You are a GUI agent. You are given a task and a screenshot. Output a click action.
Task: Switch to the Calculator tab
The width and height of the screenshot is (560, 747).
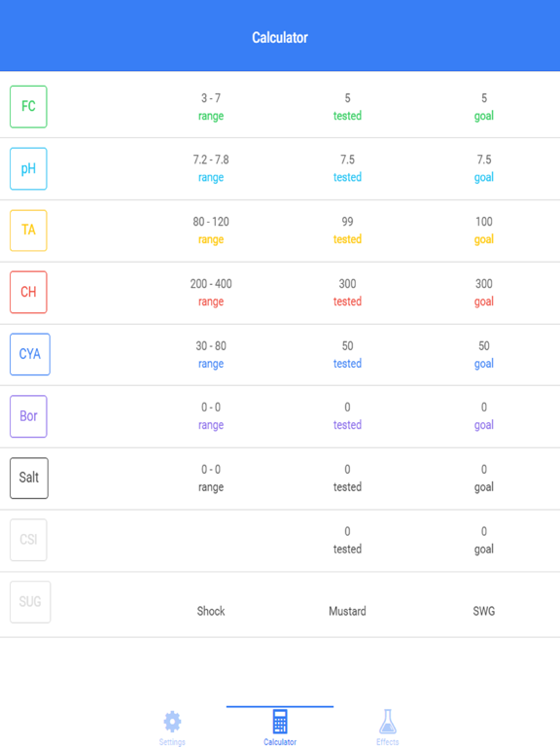click(x=280, y=728)
